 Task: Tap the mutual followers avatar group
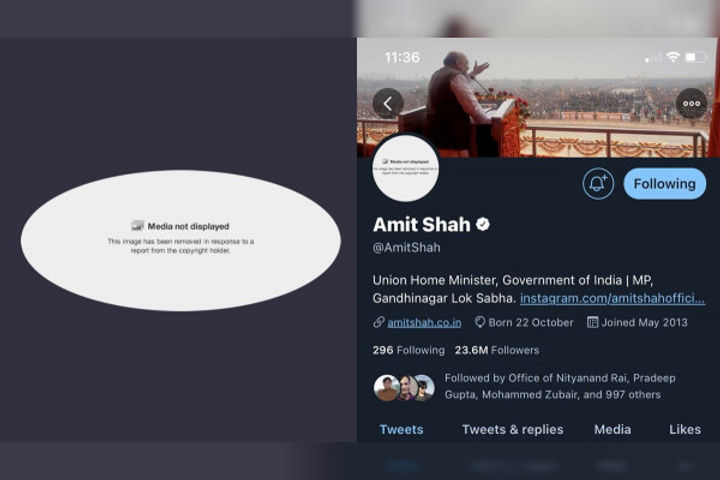pyautogui.click(x=404, y=387)
